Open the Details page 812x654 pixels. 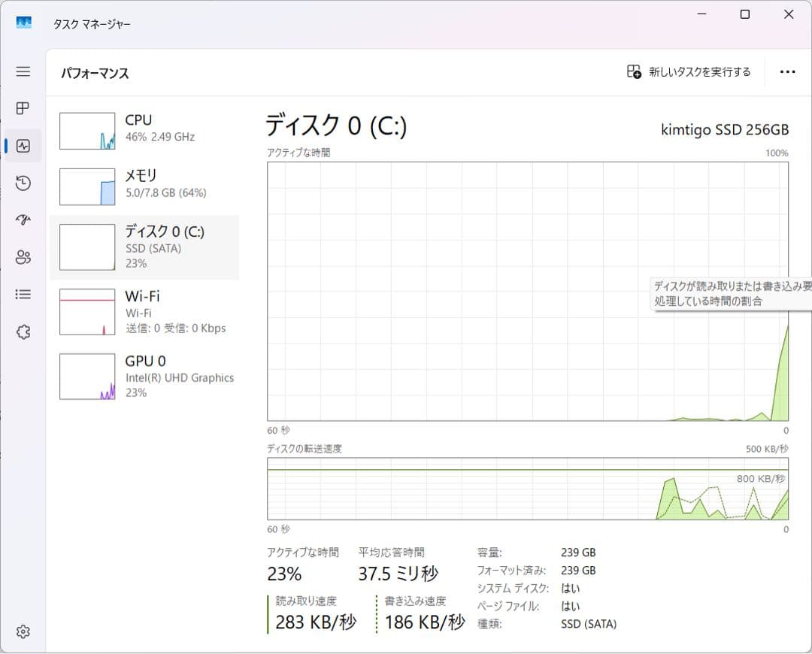point(23,294)
